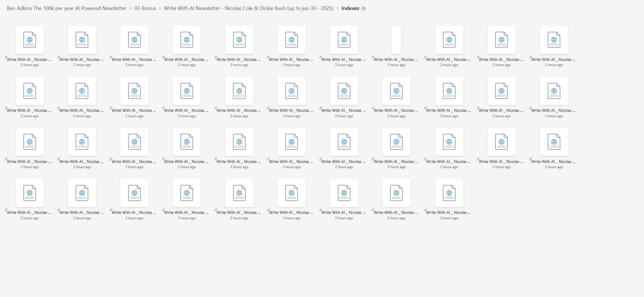Click chevron after 'Ben Adkins' breadcrumb
The width and height of the screenshot is (644, 297).
click(x=130, y=8)
